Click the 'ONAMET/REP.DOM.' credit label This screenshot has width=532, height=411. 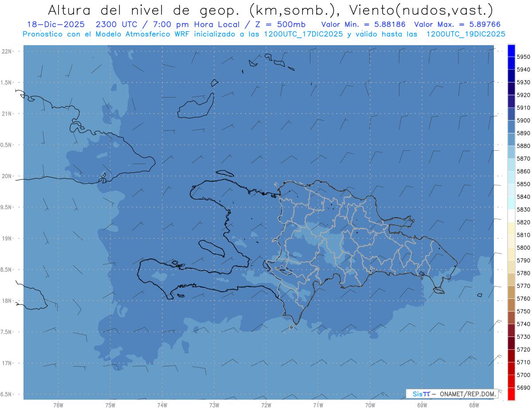(468, 394)
